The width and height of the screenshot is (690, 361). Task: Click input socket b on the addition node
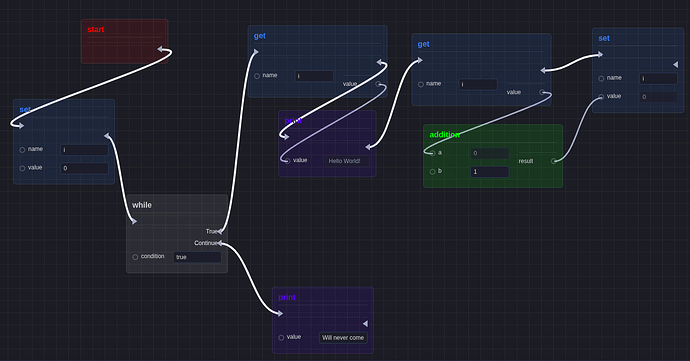click(432, 172)
